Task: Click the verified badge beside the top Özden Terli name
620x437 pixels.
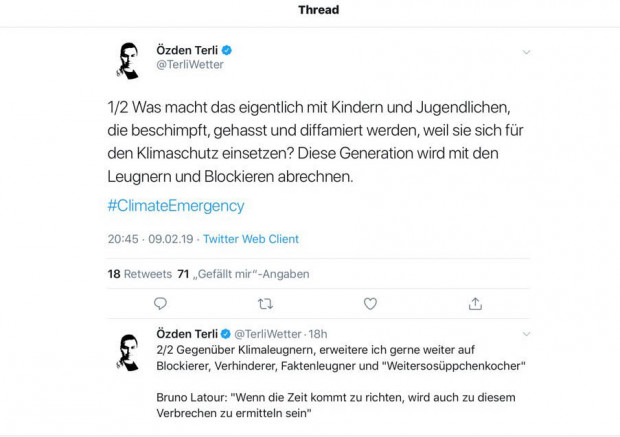Action: coord(227,50)
